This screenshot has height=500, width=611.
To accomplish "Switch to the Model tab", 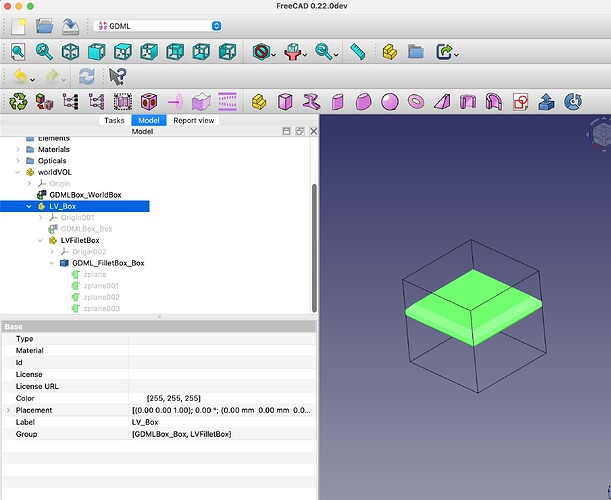I will pyautogui.click(x=149, y=120).
